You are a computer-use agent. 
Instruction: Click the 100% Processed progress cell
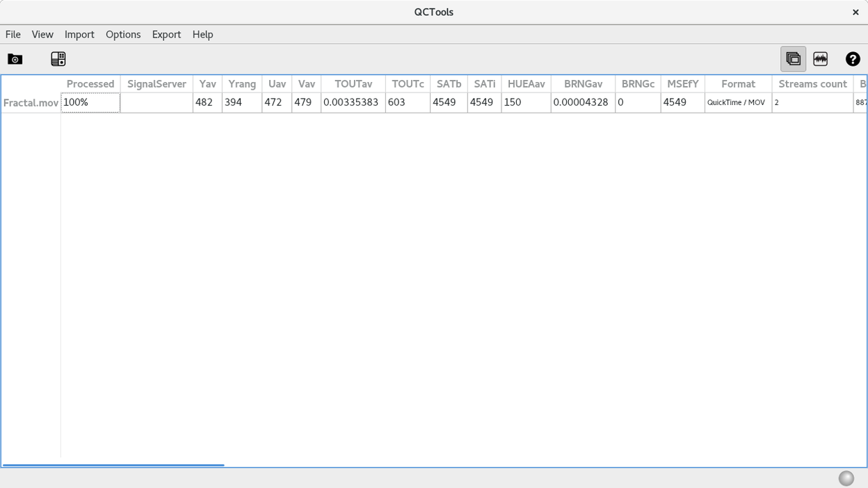point(90,102)
